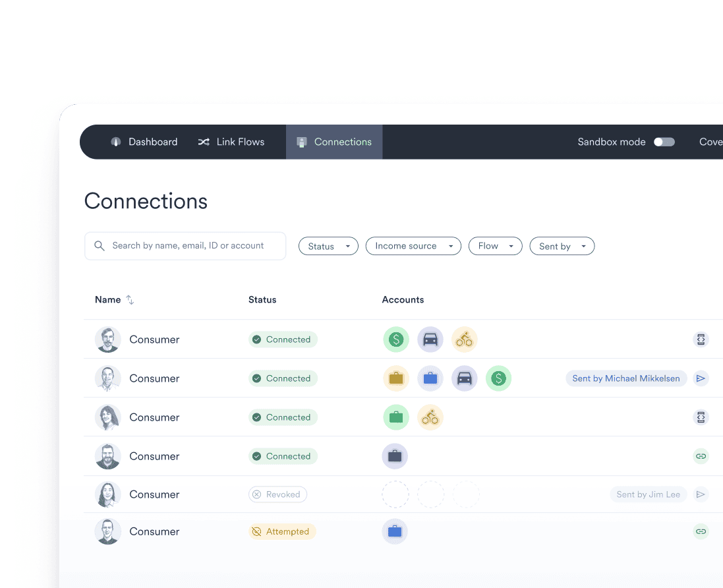Click the Sent by Michael Mikkelsen tag
This screenshot has width=723, height=588.
coord(626,378)
